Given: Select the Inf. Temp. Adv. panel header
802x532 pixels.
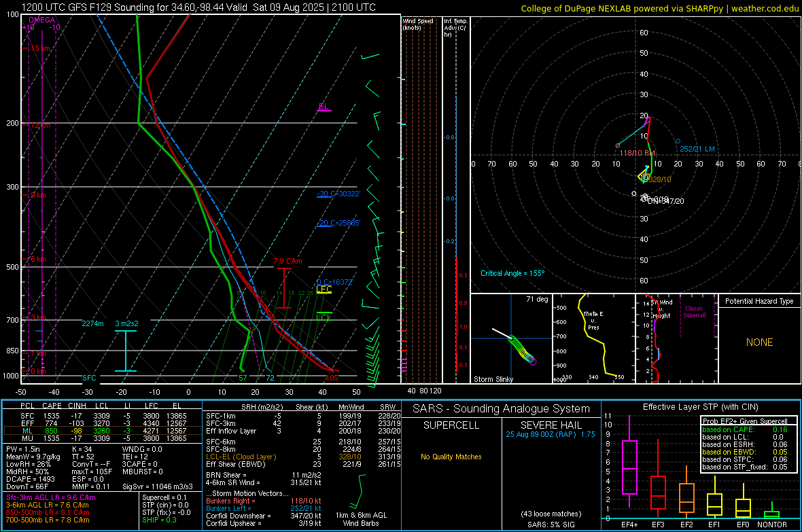Looking at the screenshot, I should click(x=455, y=28).
